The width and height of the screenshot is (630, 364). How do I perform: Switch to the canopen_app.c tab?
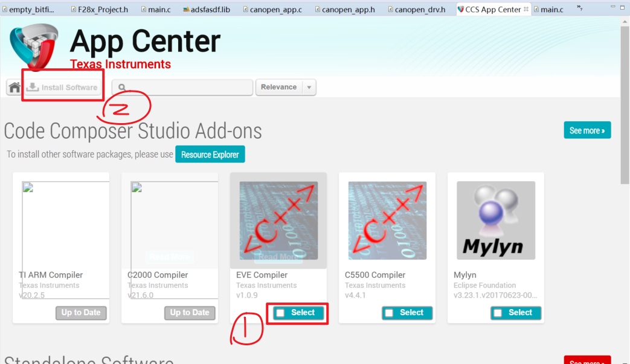(272, 9)
